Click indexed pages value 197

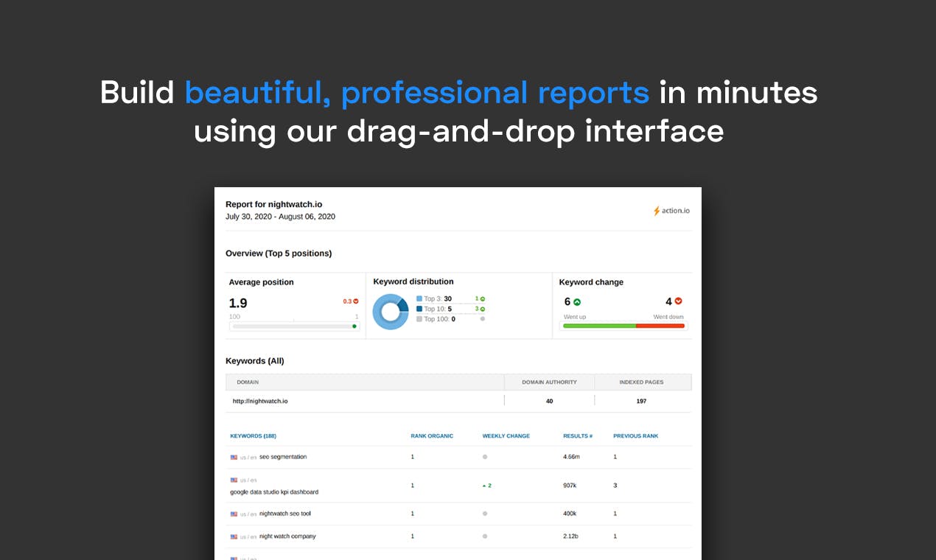tap(641, 401)
